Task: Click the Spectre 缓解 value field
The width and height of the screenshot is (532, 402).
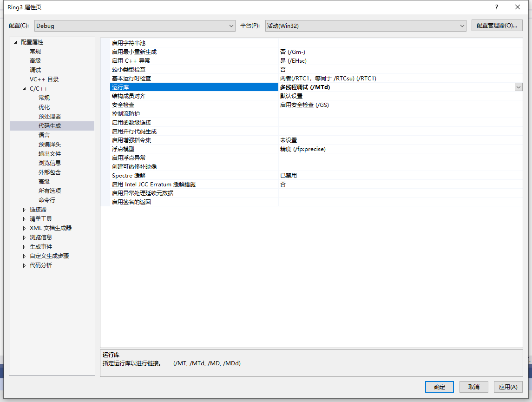Action: tap(400, 176)
